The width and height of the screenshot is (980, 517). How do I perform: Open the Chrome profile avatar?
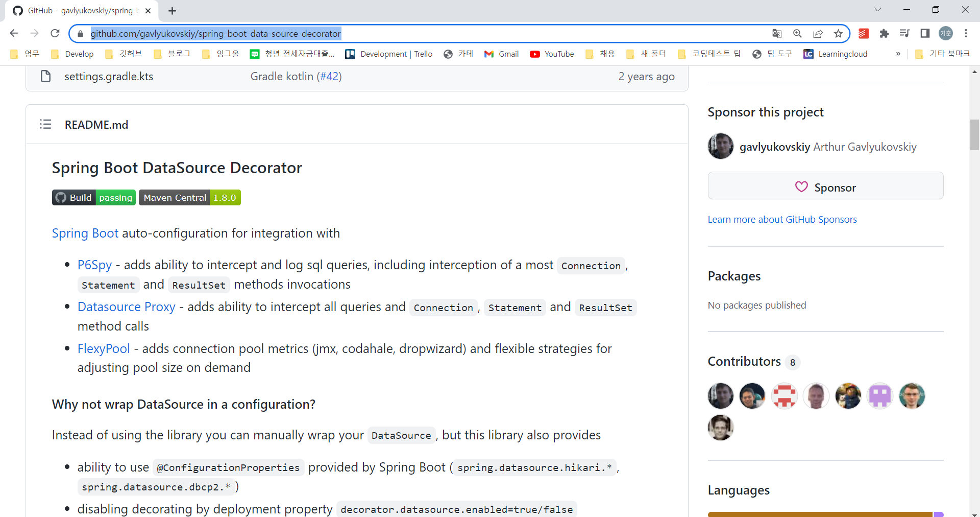tap(946, 34)
